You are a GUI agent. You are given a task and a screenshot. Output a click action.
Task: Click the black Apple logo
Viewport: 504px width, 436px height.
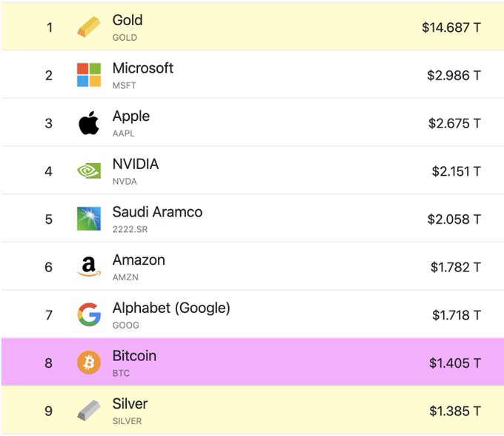click(89, 123)
